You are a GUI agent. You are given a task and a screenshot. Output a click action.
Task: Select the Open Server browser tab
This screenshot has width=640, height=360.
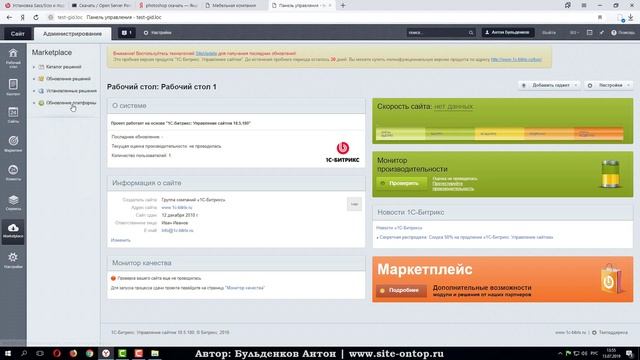click(x=101, y=5)
